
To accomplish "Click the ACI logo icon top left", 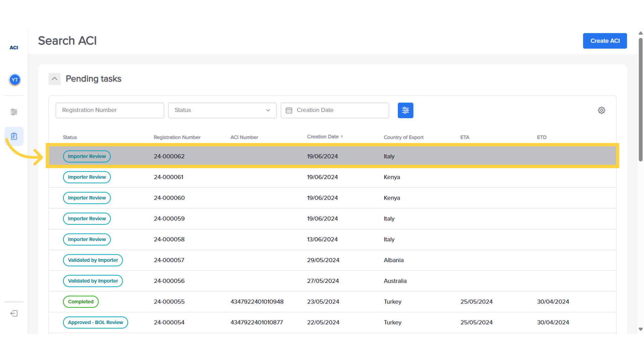I will point(14,47).
